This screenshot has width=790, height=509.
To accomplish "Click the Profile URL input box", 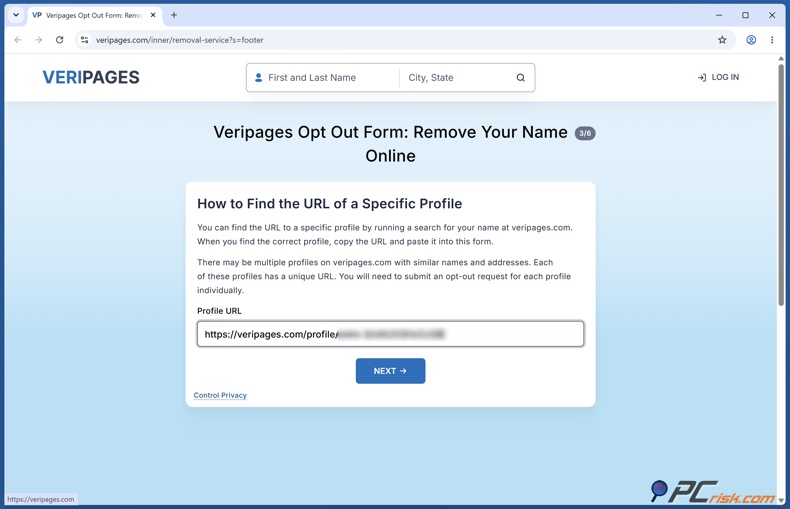I will point(390,334).
